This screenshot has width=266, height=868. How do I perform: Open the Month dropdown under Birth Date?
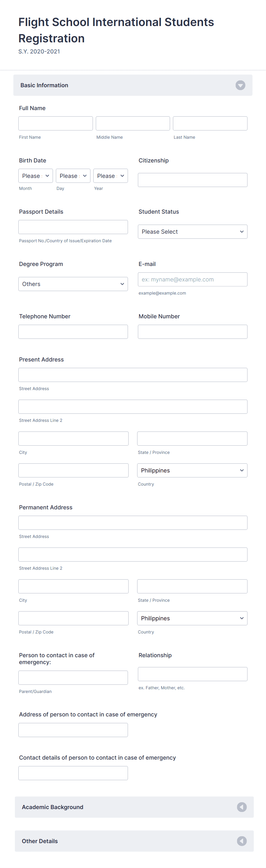[35, 176]
